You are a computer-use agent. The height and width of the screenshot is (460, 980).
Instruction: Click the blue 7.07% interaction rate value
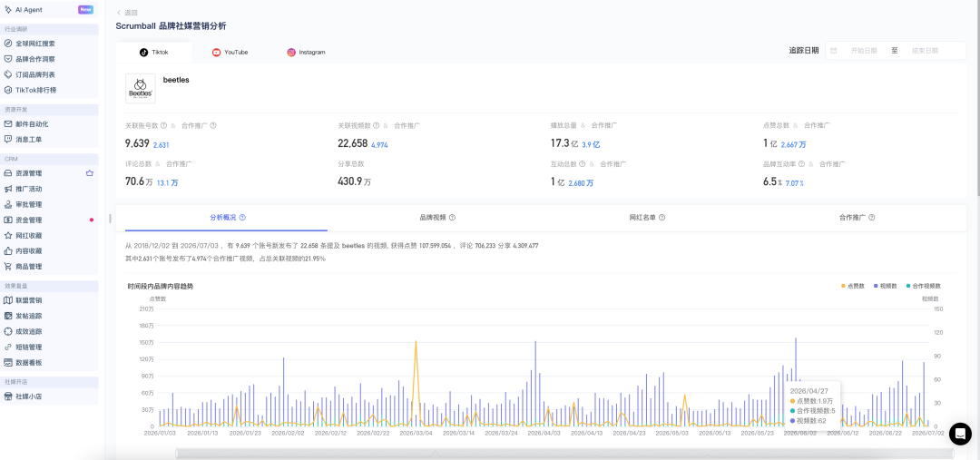click(x=794, y=183)
